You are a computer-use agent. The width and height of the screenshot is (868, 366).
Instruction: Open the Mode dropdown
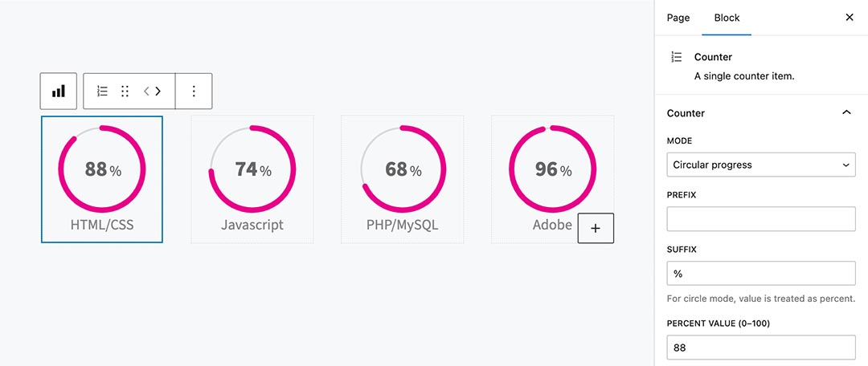761,165
